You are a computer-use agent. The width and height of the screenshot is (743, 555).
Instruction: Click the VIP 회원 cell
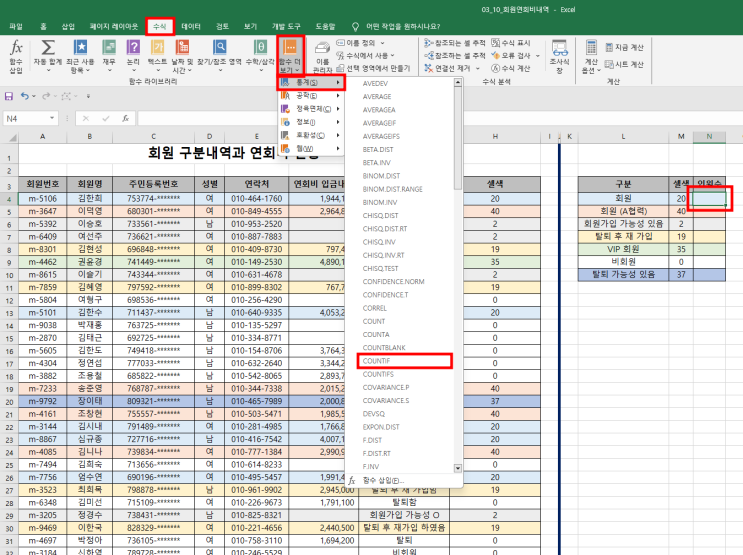coord(623,249)
